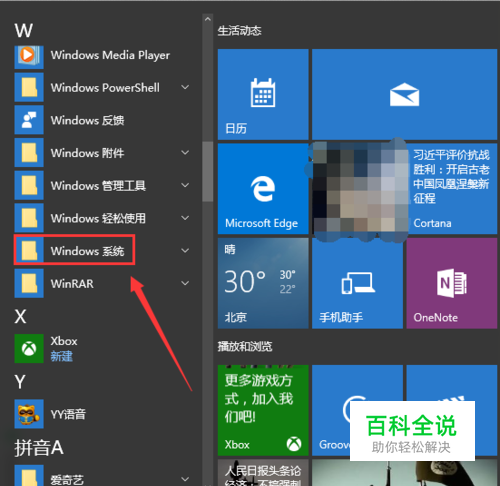Open the Windows 反馈 feedback icon

29,120
